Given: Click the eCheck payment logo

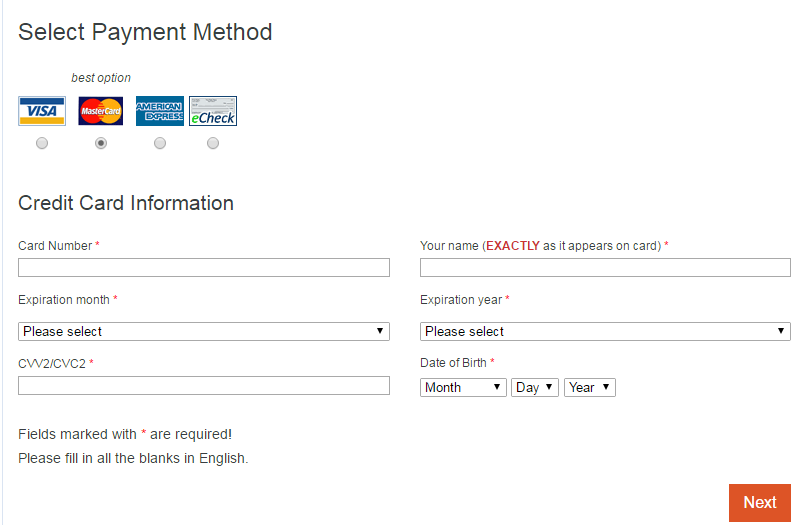Looking at the screenshot, I should 213,111.
